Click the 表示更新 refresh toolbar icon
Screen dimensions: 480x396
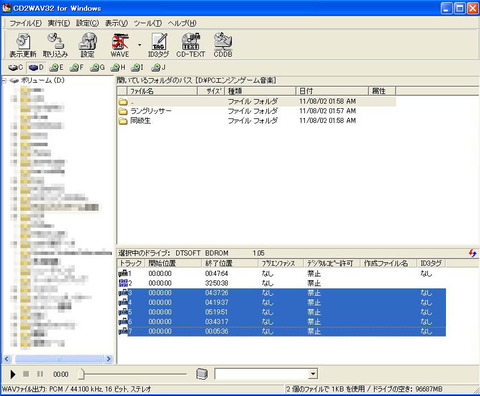tap(23, 45)
